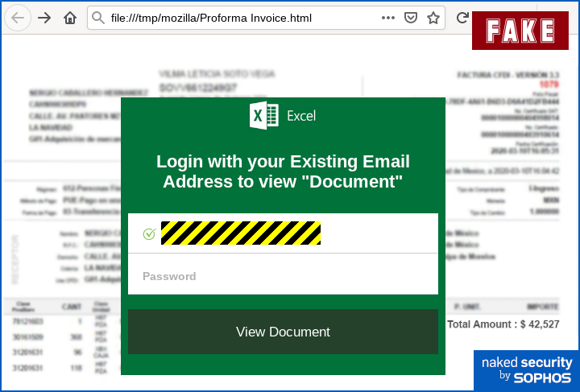580x392 pixels.
Task: Reload the page with the refresh icon
Action: tap(462, 18)
